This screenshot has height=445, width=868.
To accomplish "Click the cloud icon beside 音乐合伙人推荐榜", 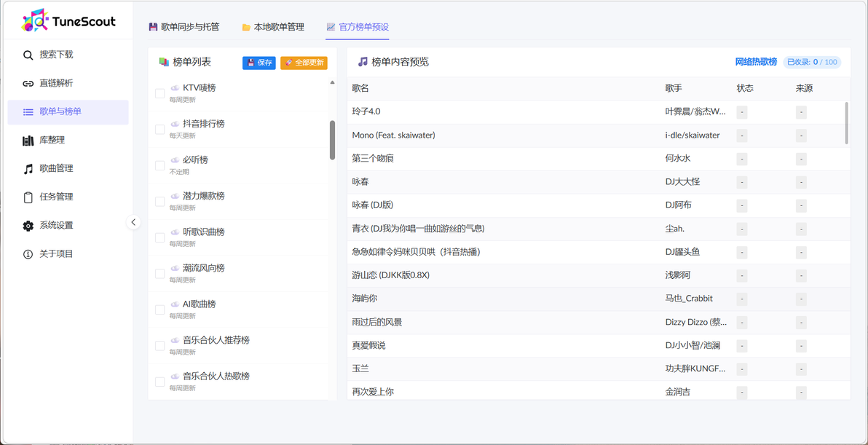I will (x=174, y=340).
